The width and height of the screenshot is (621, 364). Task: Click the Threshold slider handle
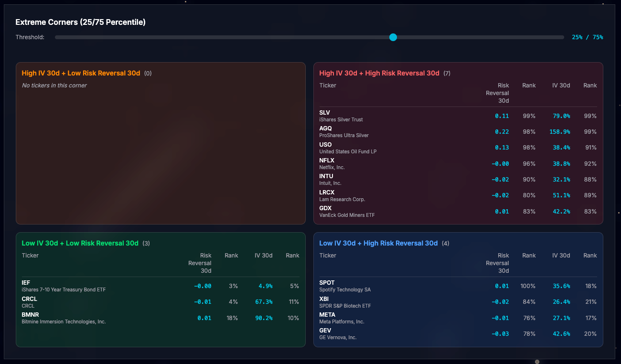click(393, 37)
